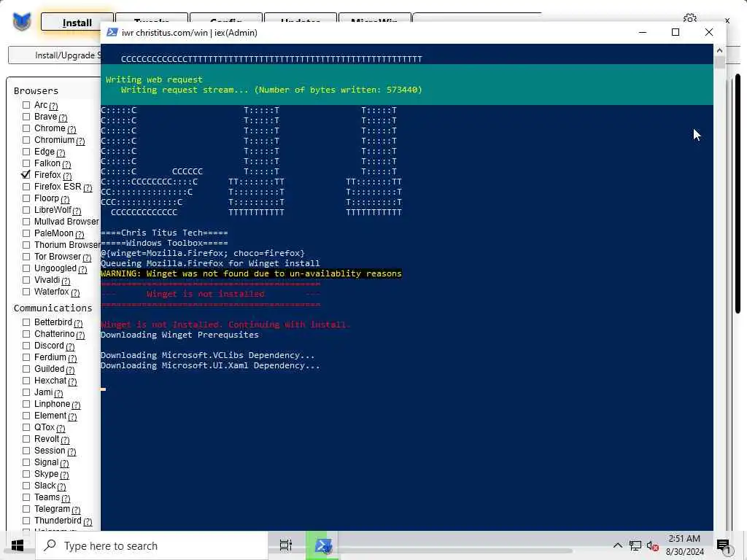Open the Telegram (?) help link
The width and height of the screenshot is (747, 560).
(76, 510)
